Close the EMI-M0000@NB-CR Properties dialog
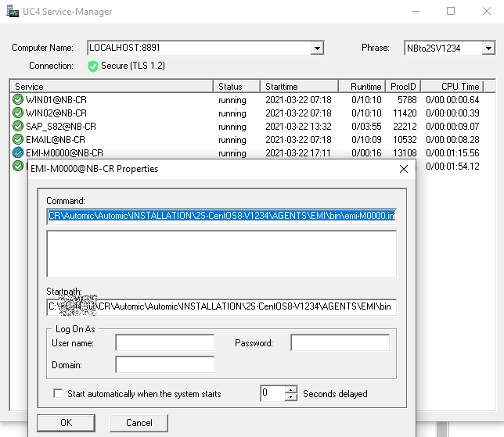The width and height of the screenshot is (504, 437). click(x=404, y=169)
